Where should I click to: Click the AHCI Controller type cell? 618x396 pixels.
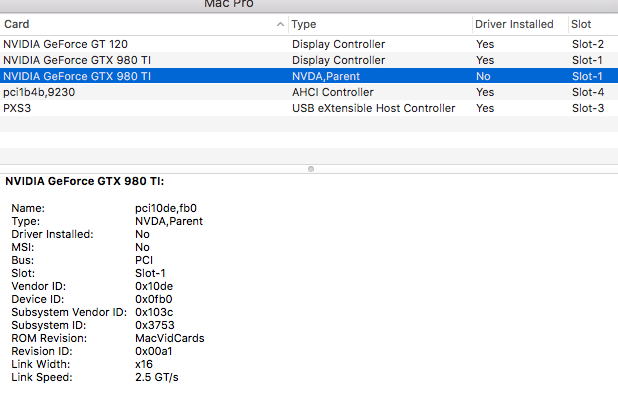pos(333,92)
